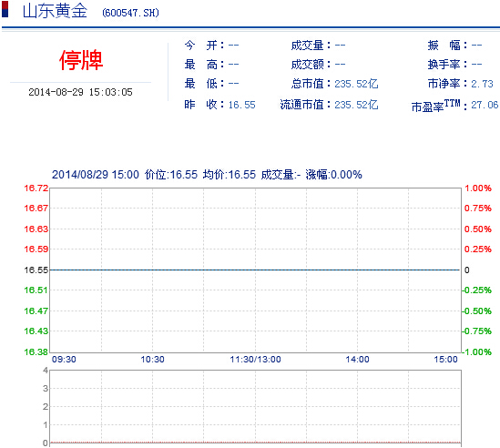
Task: Select the timestamp 2014-08-29 15:03:05
Action: coord(80,92)
